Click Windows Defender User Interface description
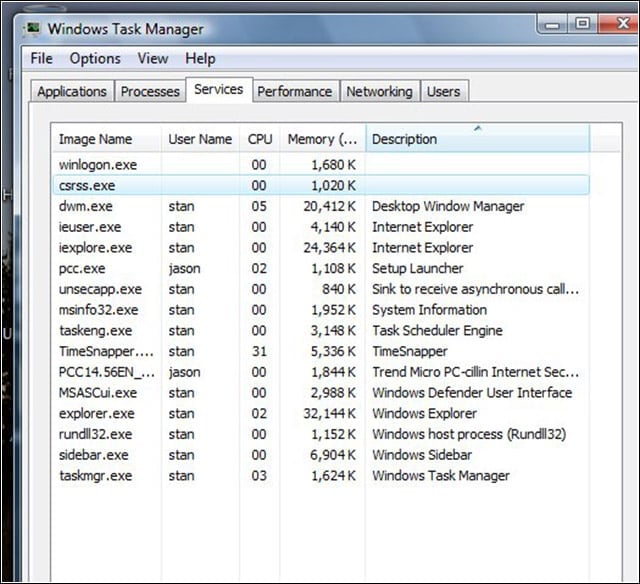 click(472, 393)
